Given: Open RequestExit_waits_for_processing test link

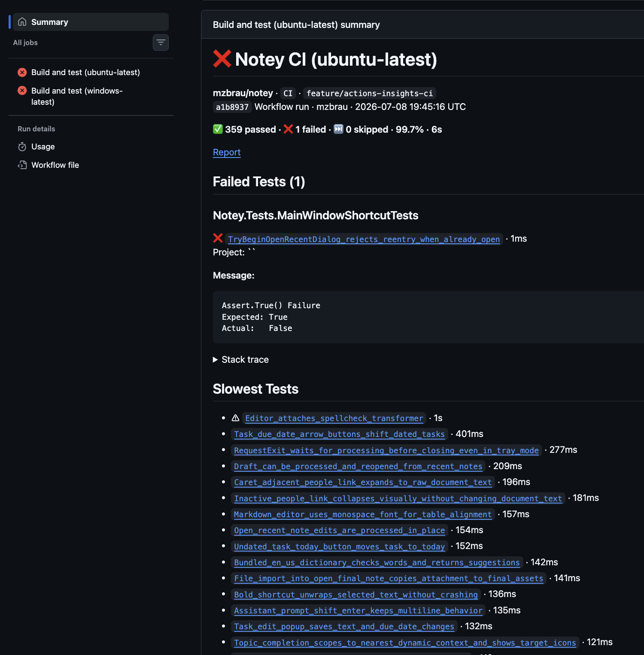Looking at the screenshot, I should coord(386,450).
